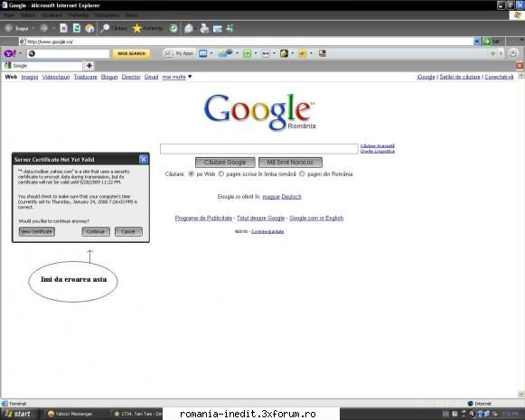Click the Refresh page icon

[x=77, y=28]
